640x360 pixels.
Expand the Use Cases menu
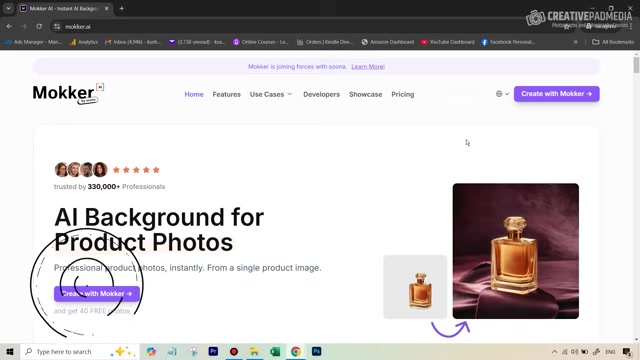click(271, 94)
